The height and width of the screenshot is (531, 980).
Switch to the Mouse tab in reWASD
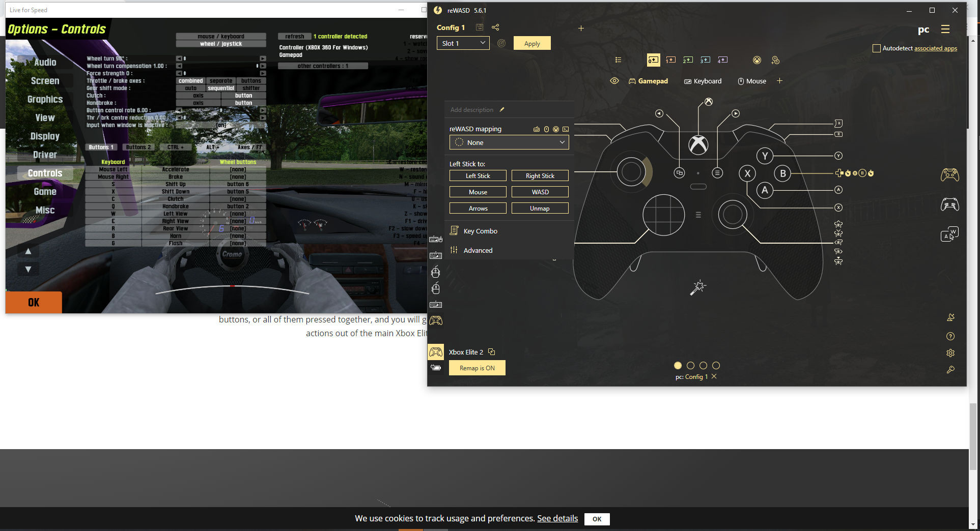tap(752, 81)
